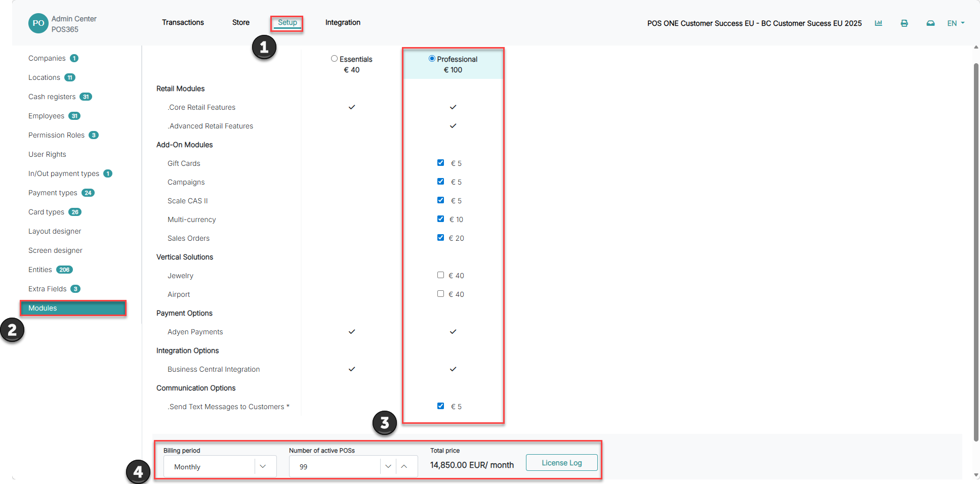Click the Admin Center POS365 title
This screenshot has width=980, height=484.
click(74, 24)
